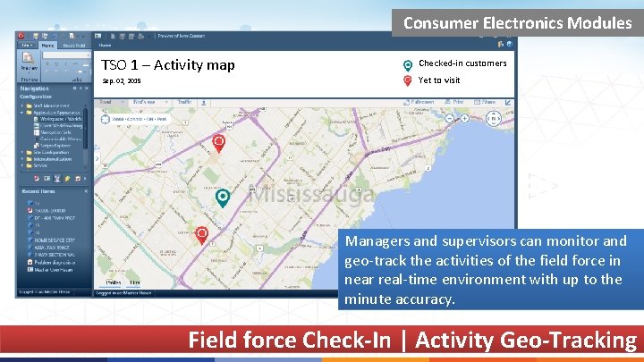Show more navigation shortcut icons arrow
Screen dimensions: 644x362
click(x=86, y=179)
